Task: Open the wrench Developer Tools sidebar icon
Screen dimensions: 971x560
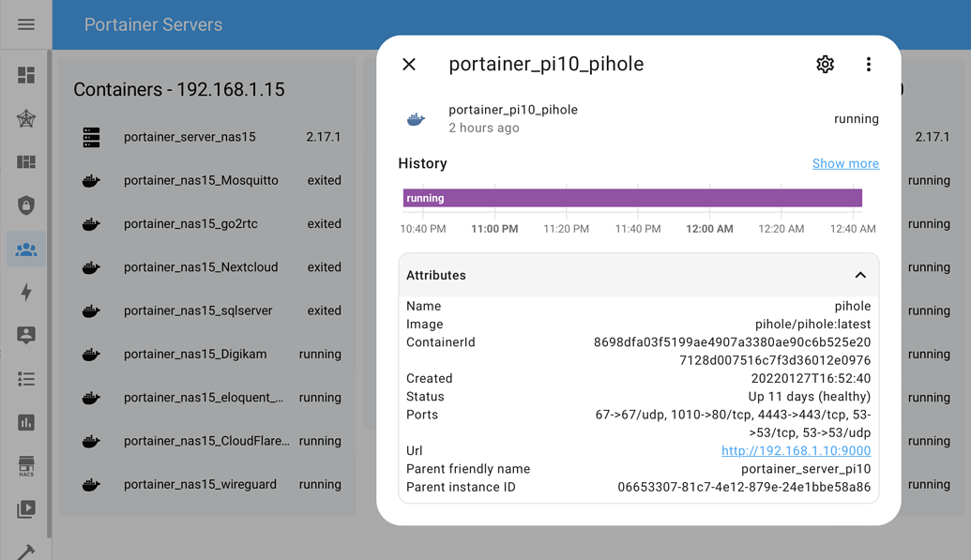Action: click(24, 547)
